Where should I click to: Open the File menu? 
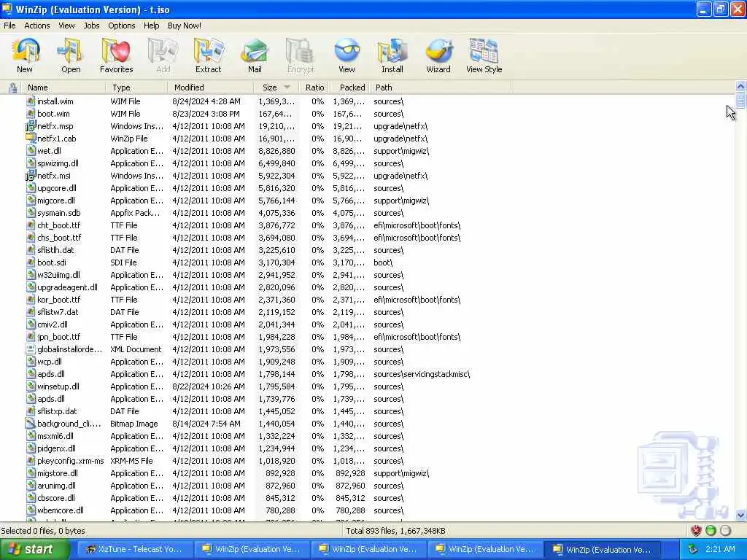9,26
